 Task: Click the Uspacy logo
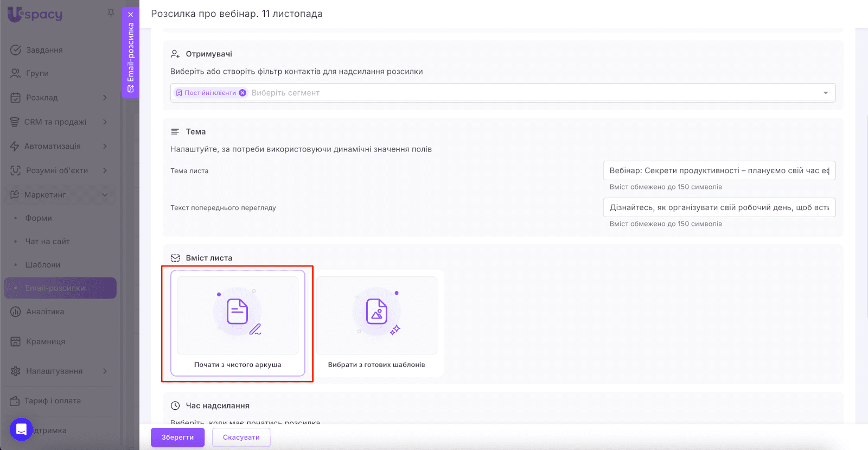pos(35,14)
